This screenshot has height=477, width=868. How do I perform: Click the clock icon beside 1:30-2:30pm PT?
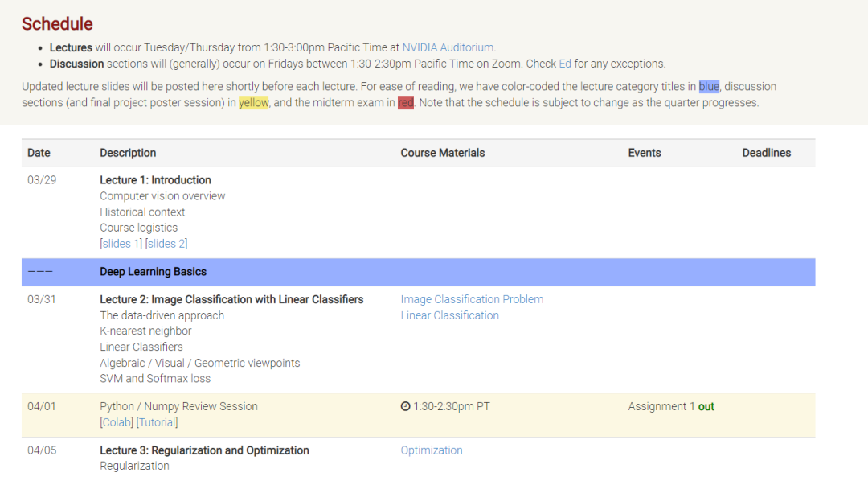(405, 407)
